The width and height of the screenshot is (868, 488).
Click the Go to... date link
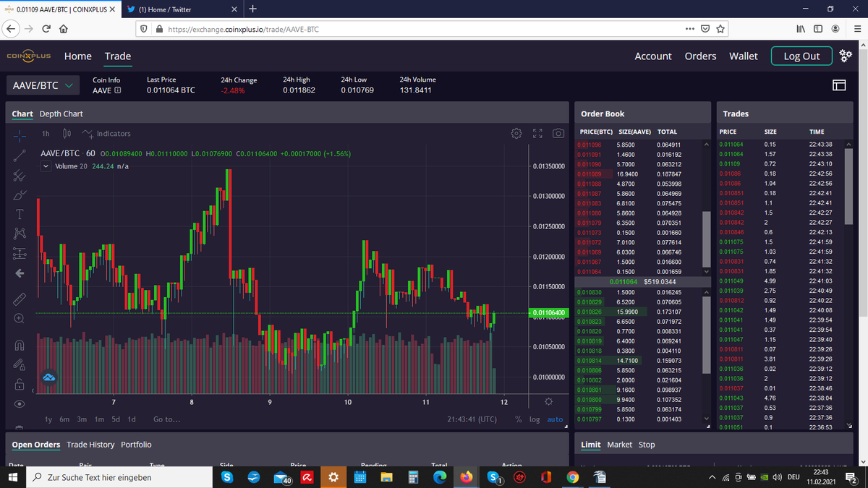click(x=167, y=419)
